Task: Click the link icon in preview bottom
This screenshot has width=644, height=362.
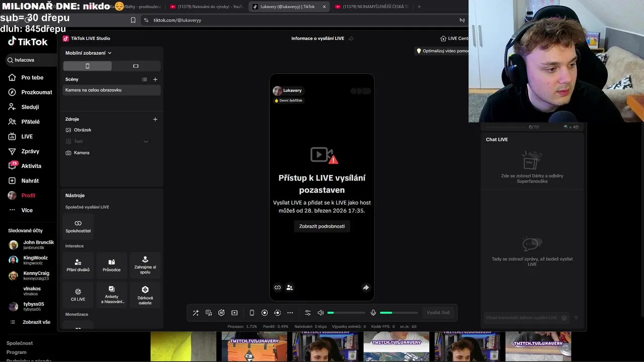Action: pyautogui.click(x=277, y=288)
